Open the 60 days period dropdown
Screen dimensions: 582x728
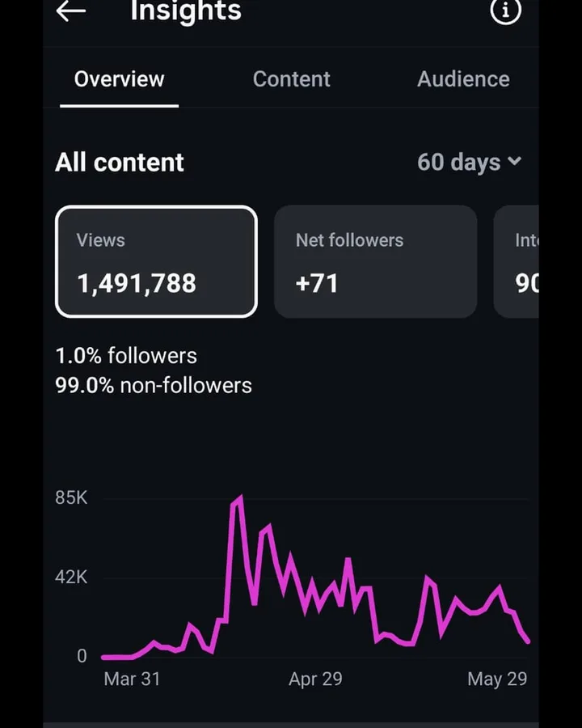[469, 162]
